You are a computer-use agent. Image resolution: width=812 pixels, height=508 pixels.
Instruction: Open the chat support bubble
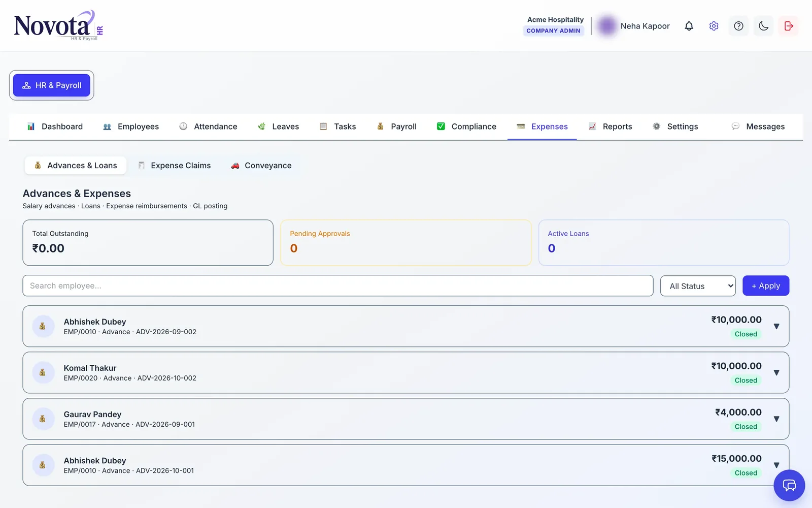click(x=789, y=486)
